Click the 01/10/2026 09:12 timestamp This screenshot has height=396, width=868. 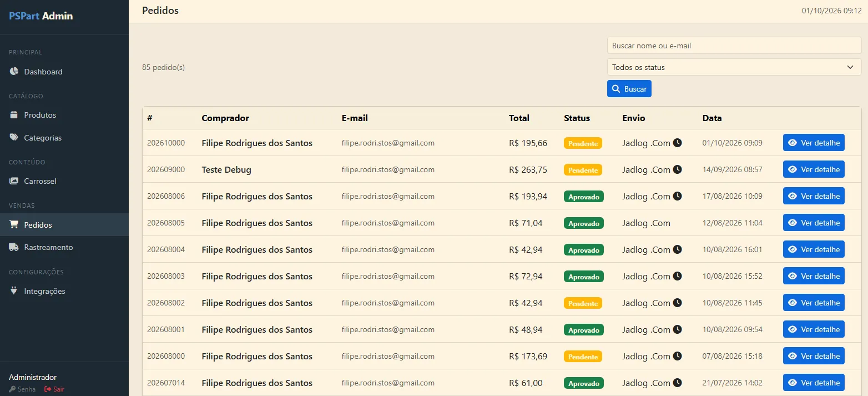point(831,11)
